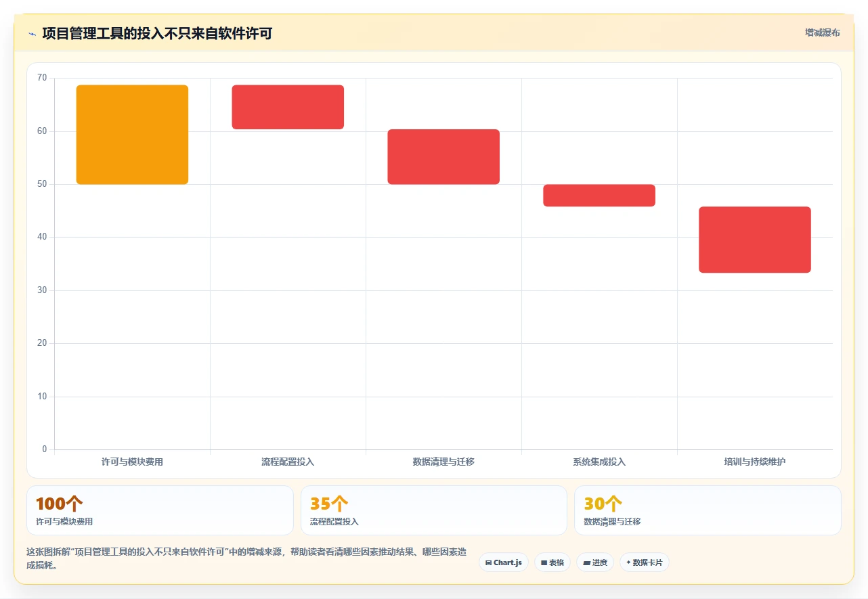The image size is (868, 599).
Task: Click x-axis label 系统集成投入
Action: click(599, 462)
